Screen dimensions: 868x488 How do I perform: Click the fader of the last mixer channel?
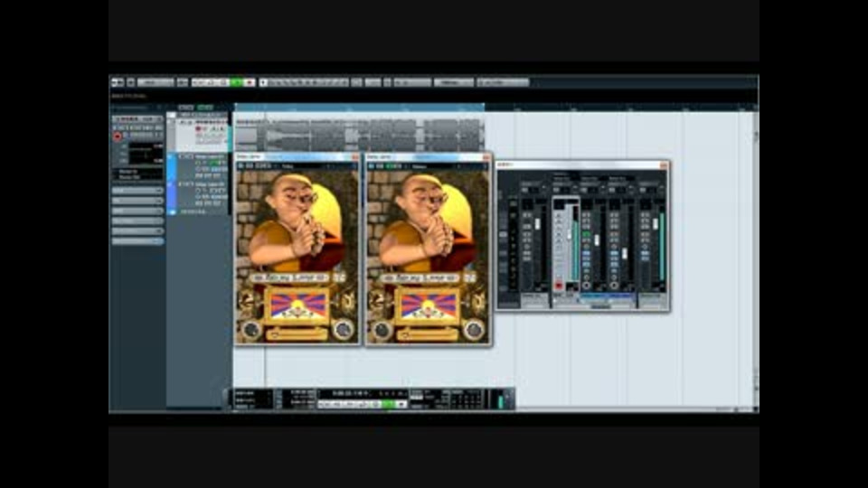click(656, 225)
